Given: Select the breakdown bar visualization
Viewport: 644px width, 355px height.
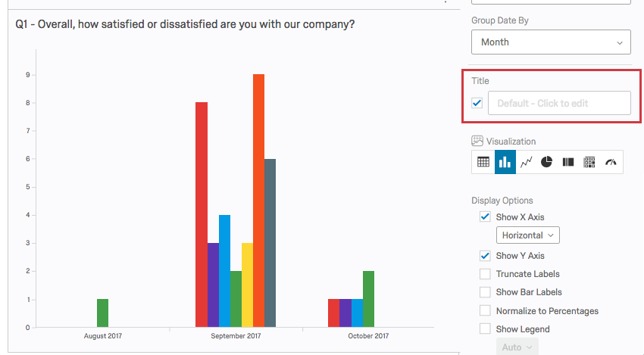Looking at the screenshot, I should tap(568, 162).
